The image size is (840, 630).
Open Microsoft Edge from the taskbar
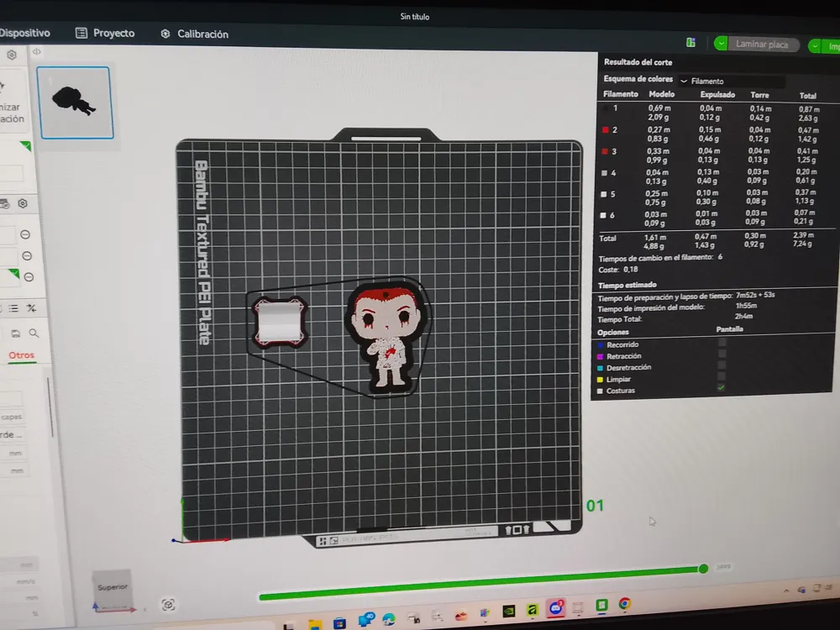[x=388, y=619]
